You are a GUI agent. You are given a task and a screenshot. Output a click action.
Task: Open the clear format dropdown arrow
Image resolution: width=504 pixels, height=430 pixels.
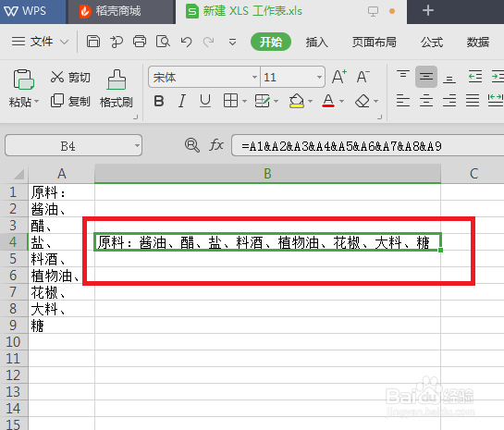[375, 102]
